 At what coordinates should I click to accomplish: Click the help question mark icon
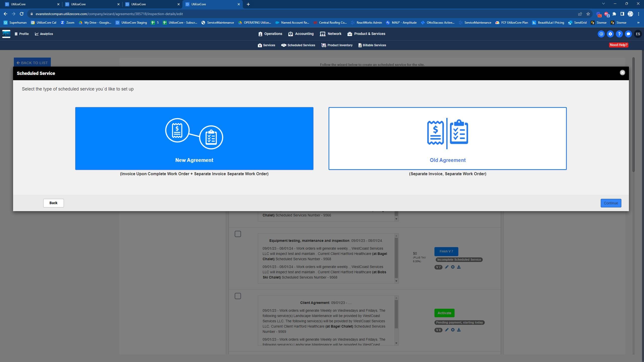point(619,34)
